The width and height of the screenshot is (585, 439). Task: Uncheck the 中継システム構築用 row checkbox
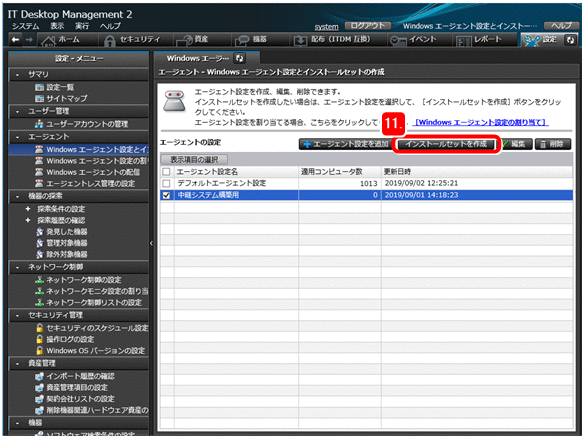point(166,195)
